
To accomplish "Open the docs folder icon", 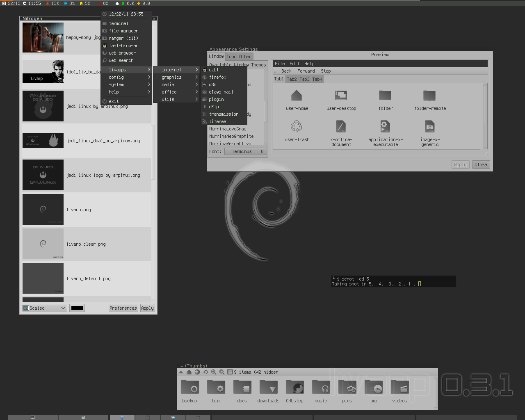I will click(242, 387).
